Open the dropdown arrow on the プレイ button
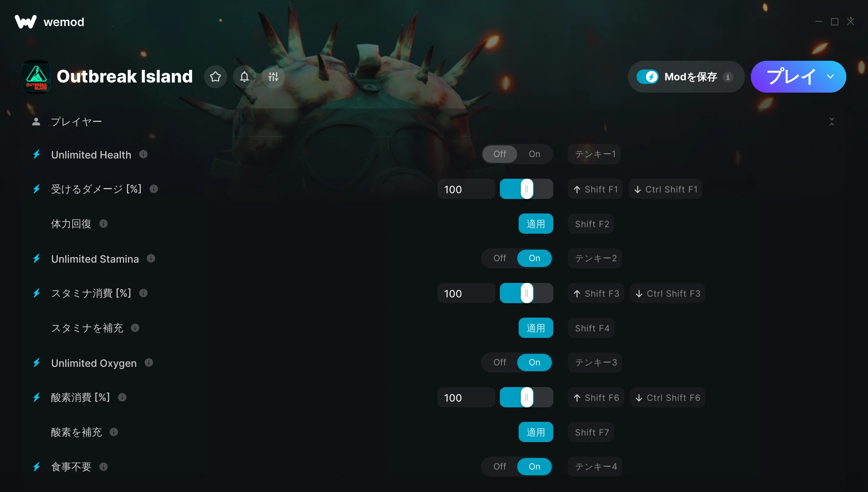868x492 pixels. point(830,77)
